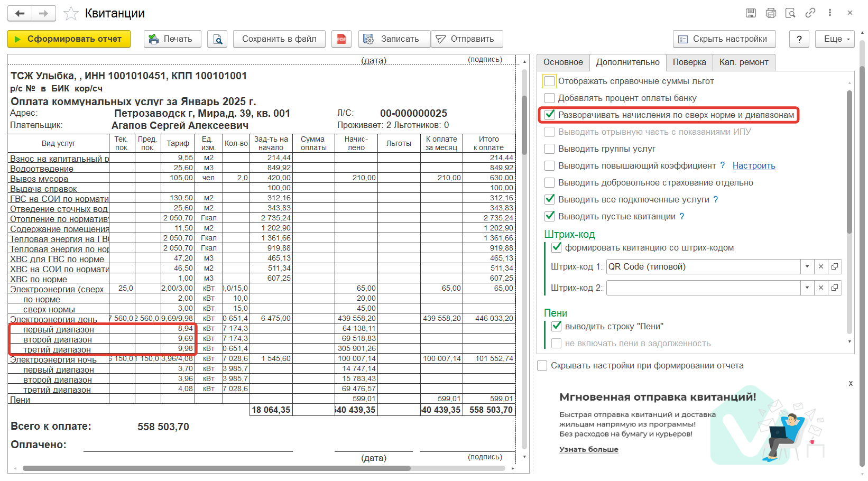Select the Дополнительно tab
The height and width of the screenshot is (481, 868).
coord(628,62)
